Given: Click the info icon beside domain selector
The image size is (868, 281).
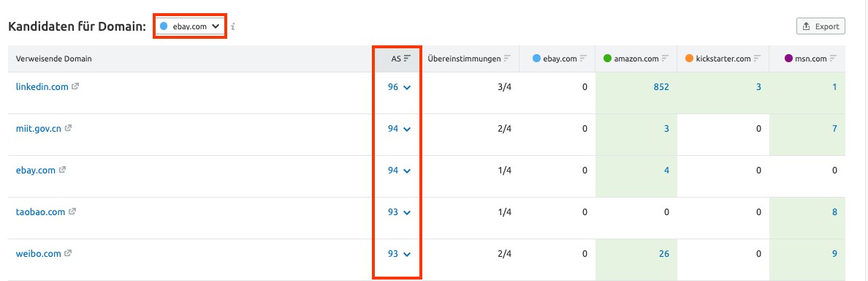Looking at the screenshot, I should 233,26.
